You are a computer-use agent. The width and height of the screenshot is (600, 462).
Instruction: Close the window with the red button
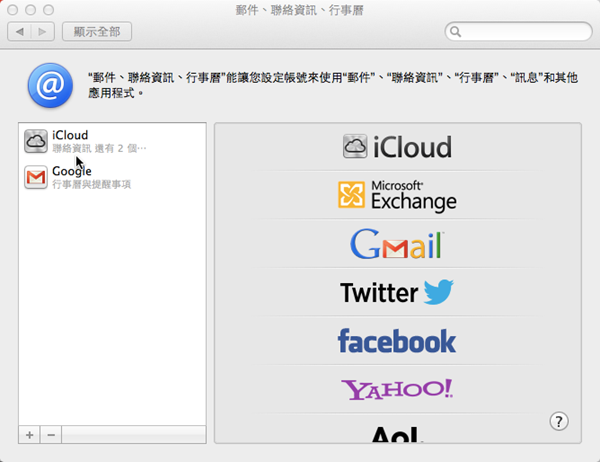pos(13,10)
